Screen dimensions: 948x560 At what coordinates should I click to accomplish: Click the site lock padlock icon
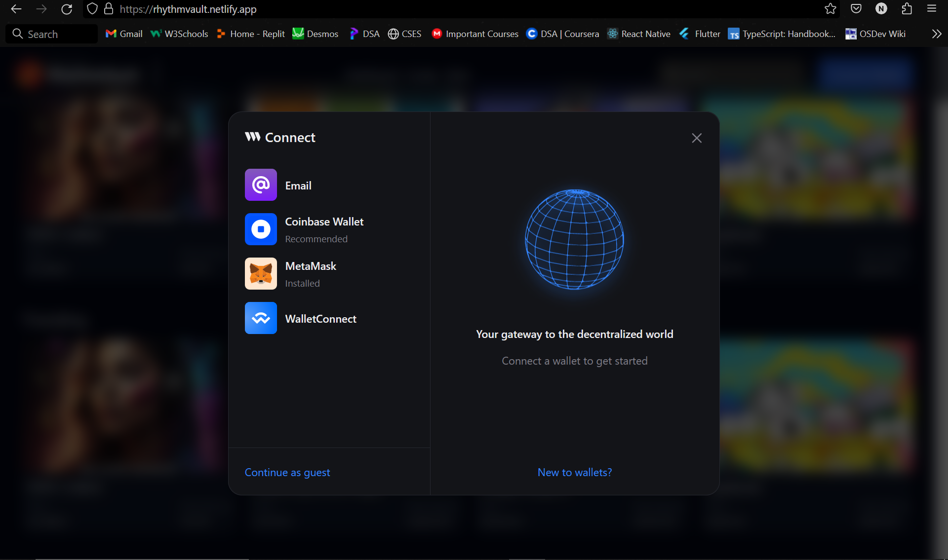109,9
